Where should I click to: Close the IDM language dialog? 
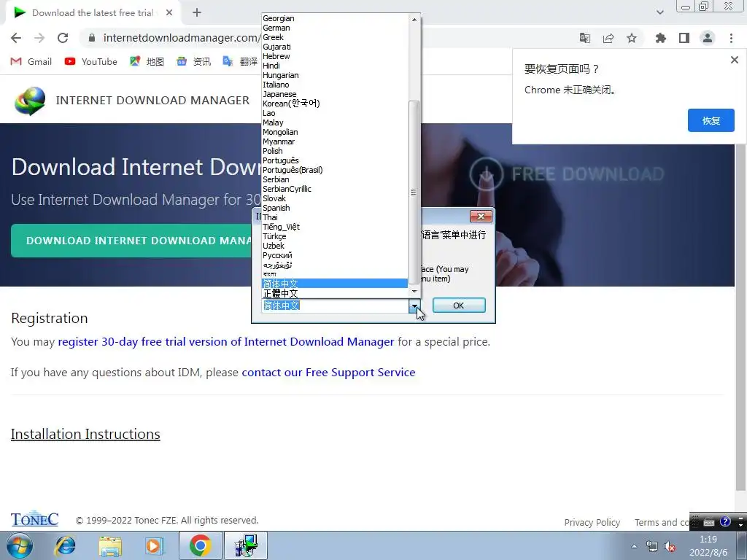(x=481, y=217)
